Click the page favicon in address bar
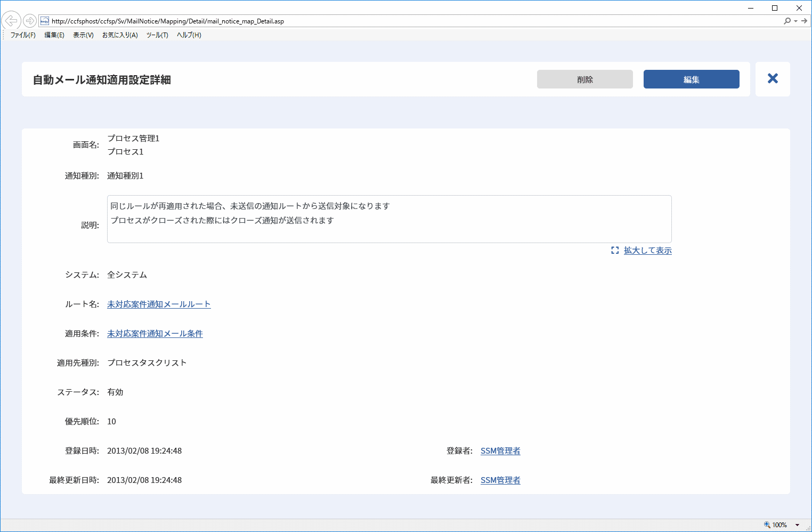This screenshot has width=812, height=532. click(45, 21)
